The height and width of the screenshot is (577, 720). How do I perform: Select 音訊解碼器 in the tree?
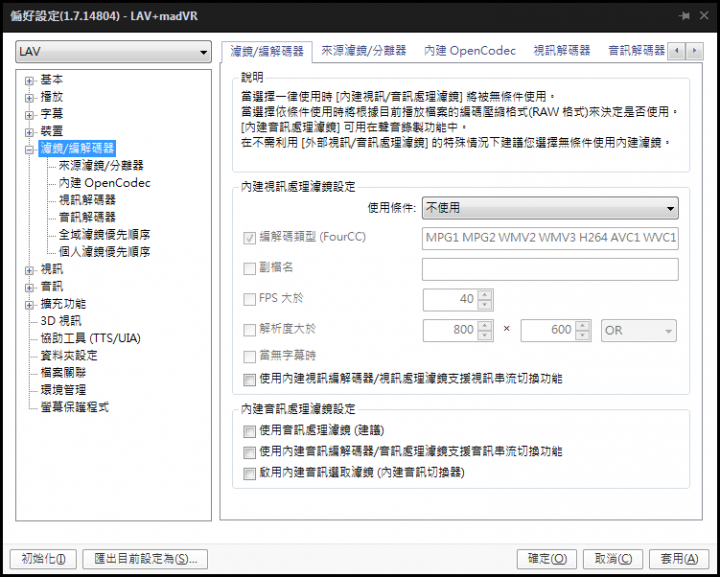(87, 218)
